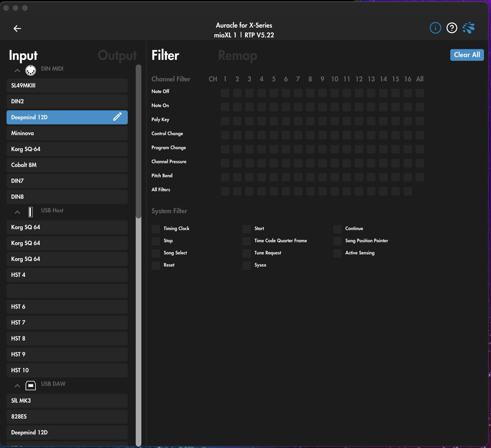Toggle the Stop system filter checkbox

tap(156, 241)
